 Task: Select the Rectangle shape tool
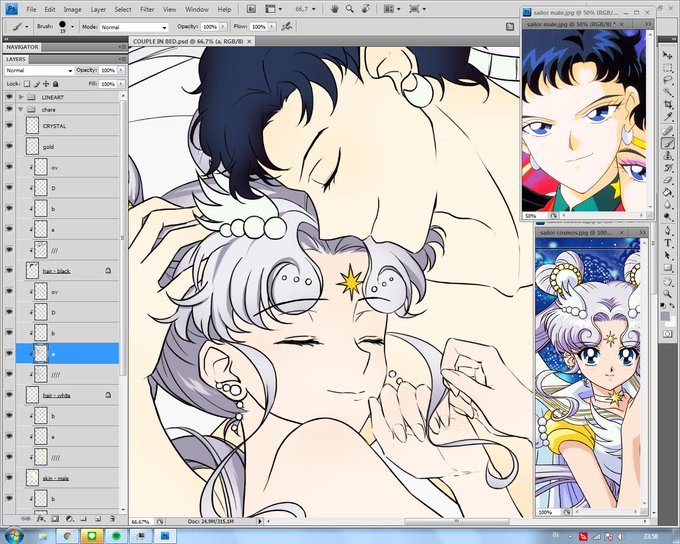coord(667,267)
